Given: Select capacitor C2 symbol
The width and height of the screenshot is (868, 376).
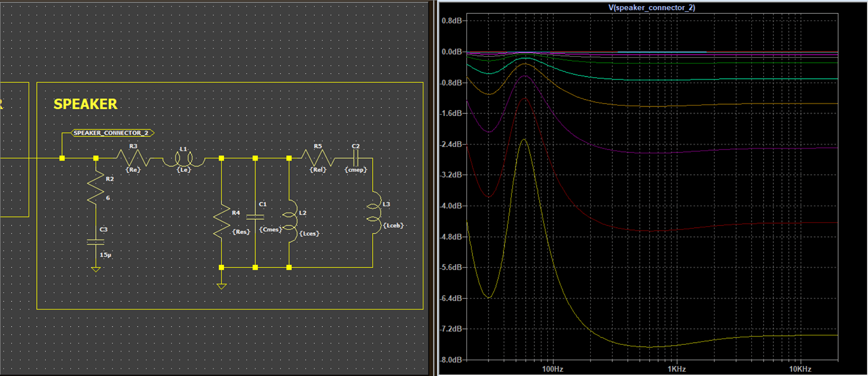Looking at the screenshot, I should (356, 158).
